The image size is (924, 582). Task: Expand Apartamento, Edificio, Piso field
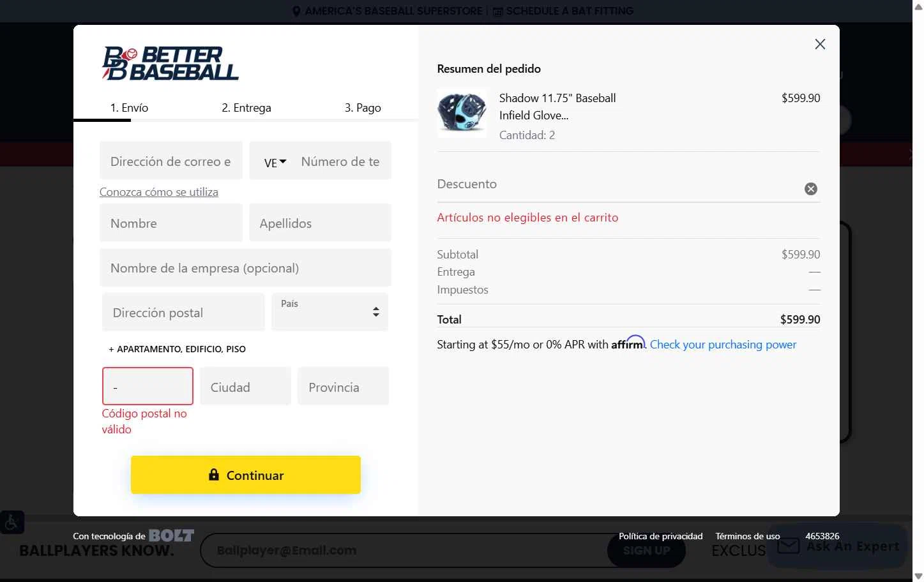coord(177,349)
